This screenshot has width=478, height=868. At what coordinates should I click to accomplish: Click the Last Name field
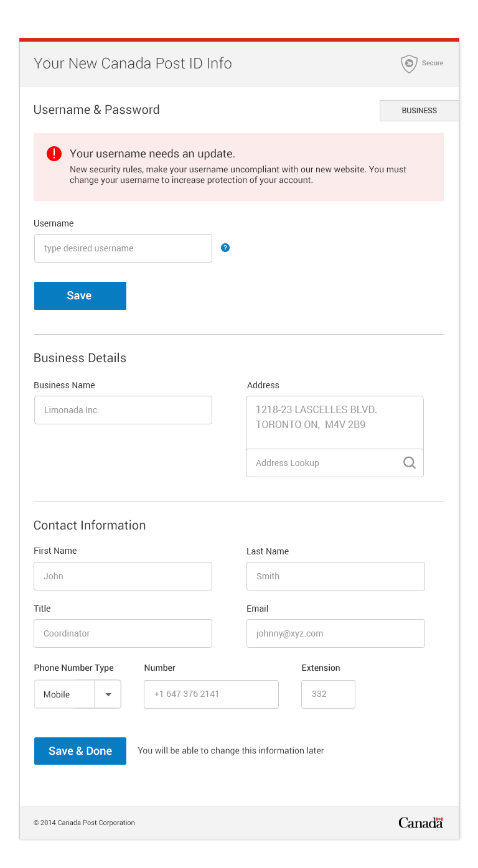(335, 576)
